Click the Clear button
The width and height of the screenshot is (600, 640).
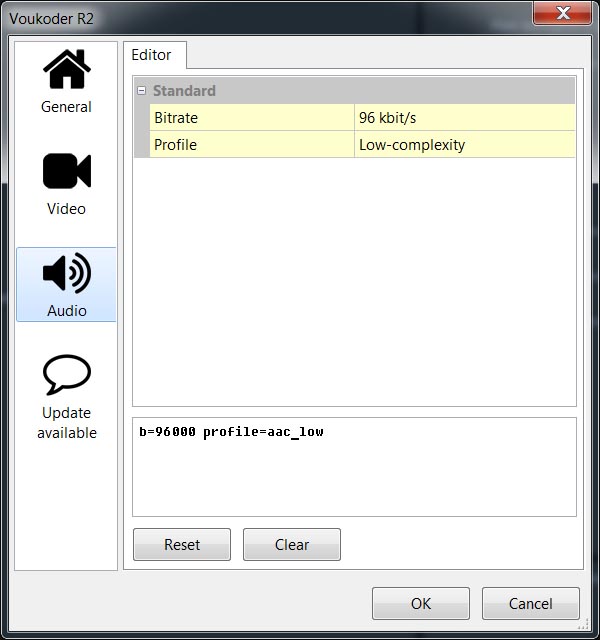[292, 544]
